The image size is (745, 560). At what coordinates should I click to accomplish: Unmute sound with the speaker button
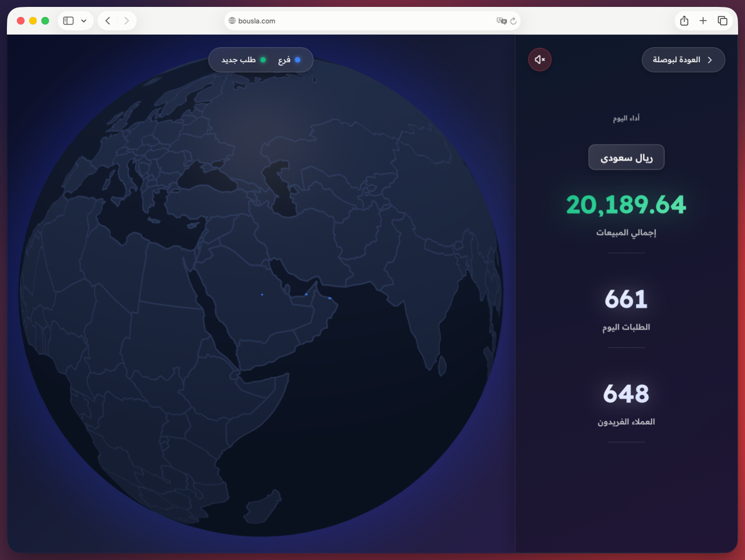pos(540,60)
